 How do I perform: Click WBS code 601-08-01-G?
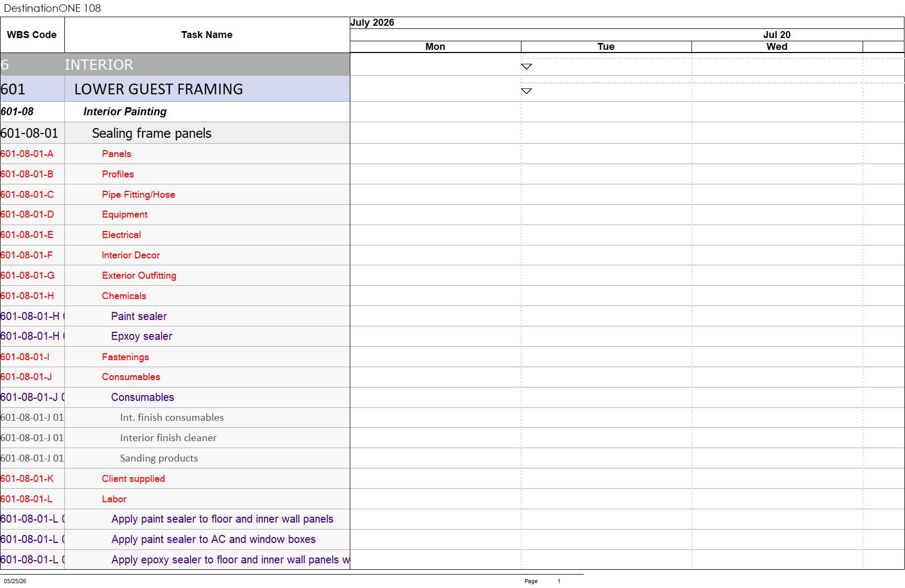[x=28, y=276]
